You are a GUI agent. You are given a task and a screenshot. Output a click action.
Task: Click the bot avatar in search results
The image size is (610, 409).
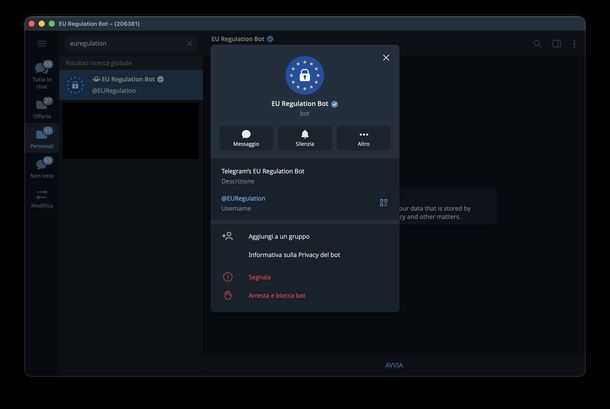tap(75, 85)
